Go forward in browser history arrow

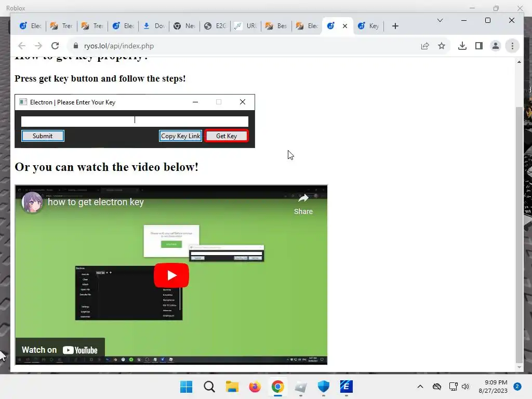[38, 46]
